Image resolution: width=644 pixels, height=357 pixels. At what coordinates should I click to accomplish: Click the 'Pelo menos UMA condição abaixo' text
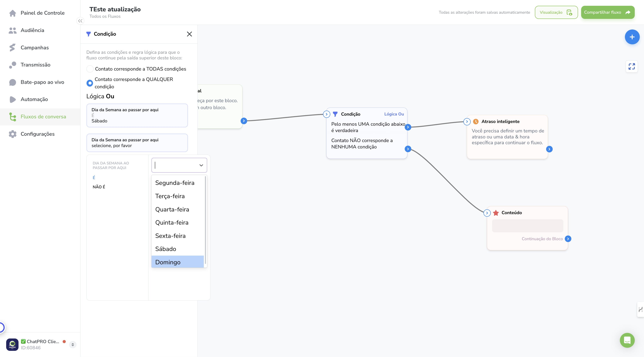368,124
